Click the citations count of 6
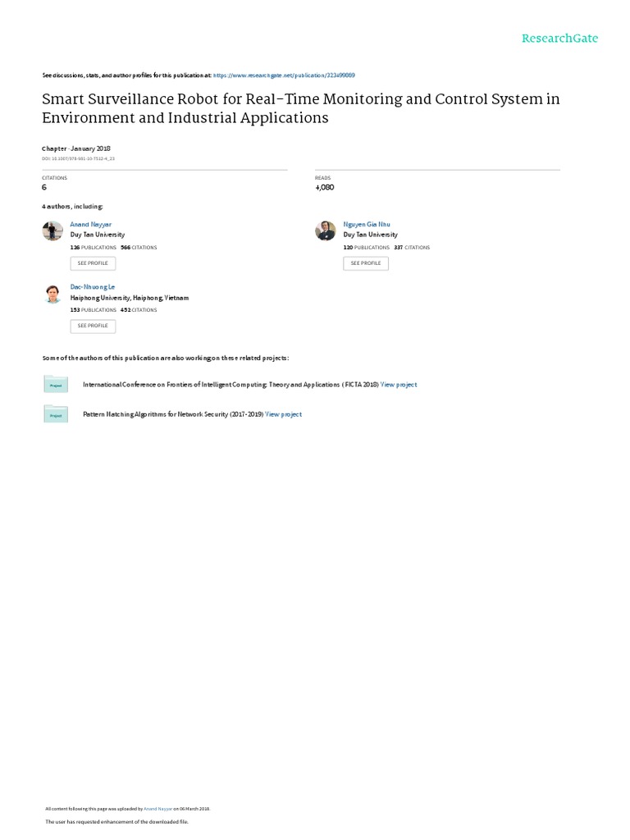 pyautogui.click(x=44, y=187)
